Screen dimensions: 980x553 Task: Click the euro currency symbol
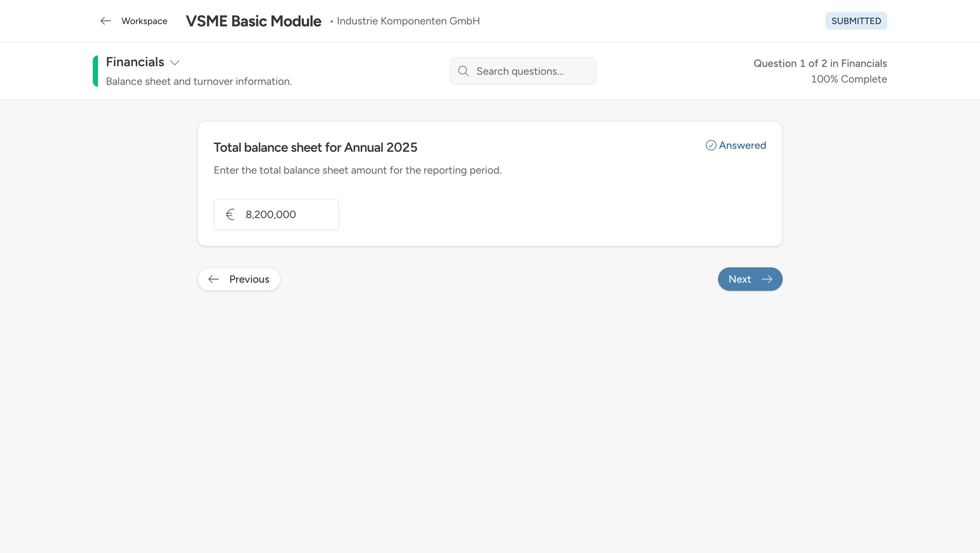coord(230,215)
